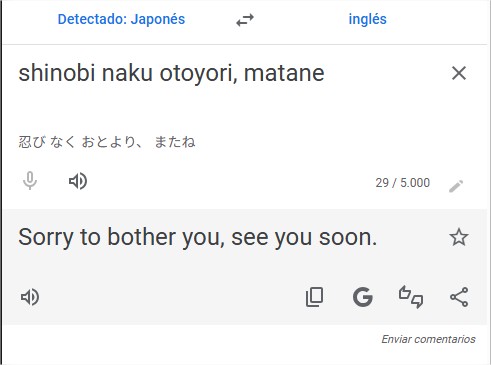Search translation with Google icon

click(363, 297)
